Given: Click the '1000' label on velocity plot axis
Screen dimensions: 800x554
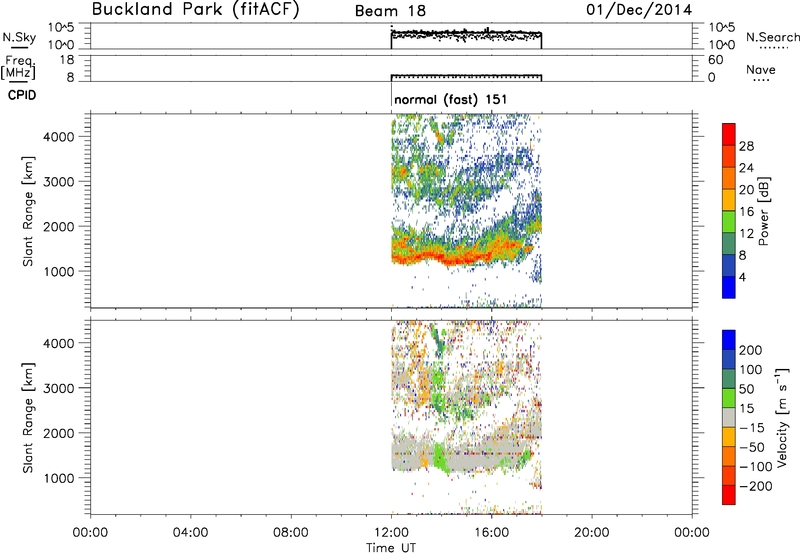Looking at the screenshot, I should 59,478.
